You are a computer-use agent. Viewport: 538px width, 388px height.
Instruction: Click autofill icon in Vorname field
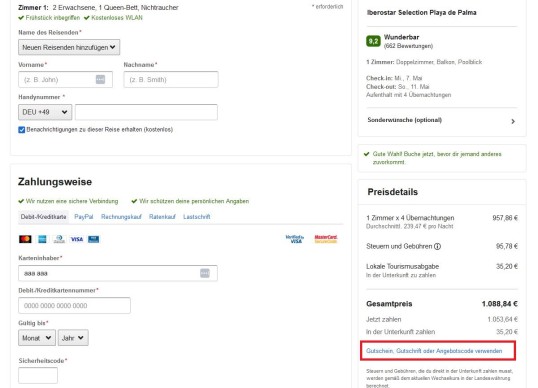tap(100, 79)
